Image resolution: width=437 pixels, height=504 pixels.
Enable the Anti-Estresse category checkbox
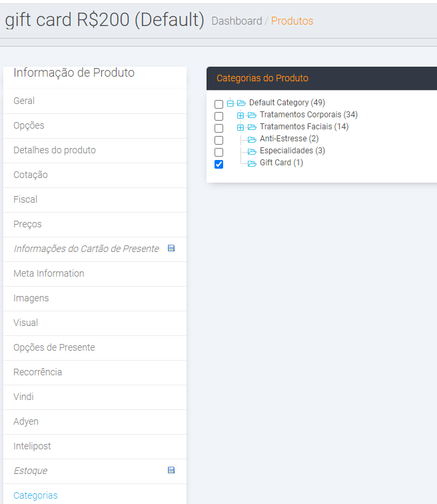coord(218,140)
